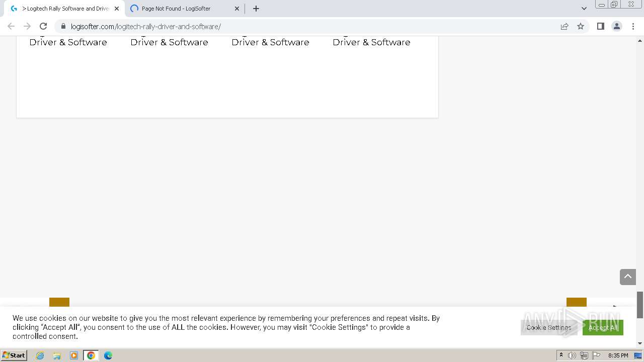The width and height of the screenshot is (644, 362).
Task: Open the browser side panel
Action: click(x=600, y=26)
